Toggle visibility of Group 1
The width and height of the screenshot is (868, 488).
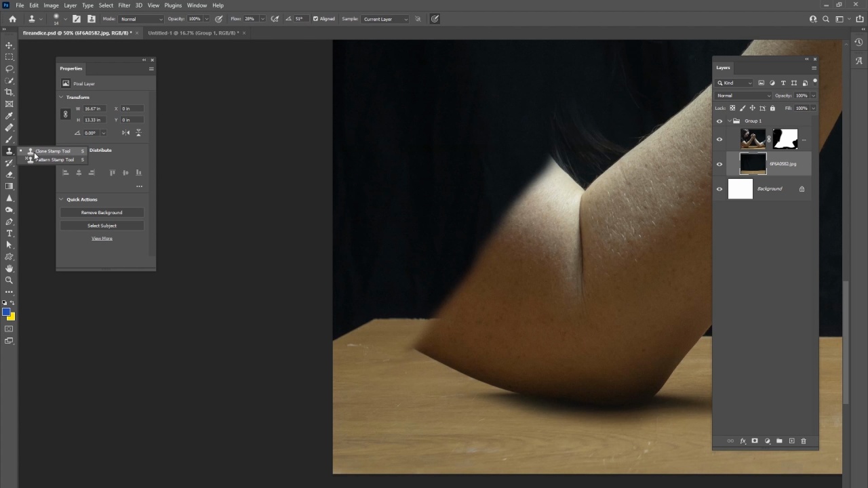point(719,121)
